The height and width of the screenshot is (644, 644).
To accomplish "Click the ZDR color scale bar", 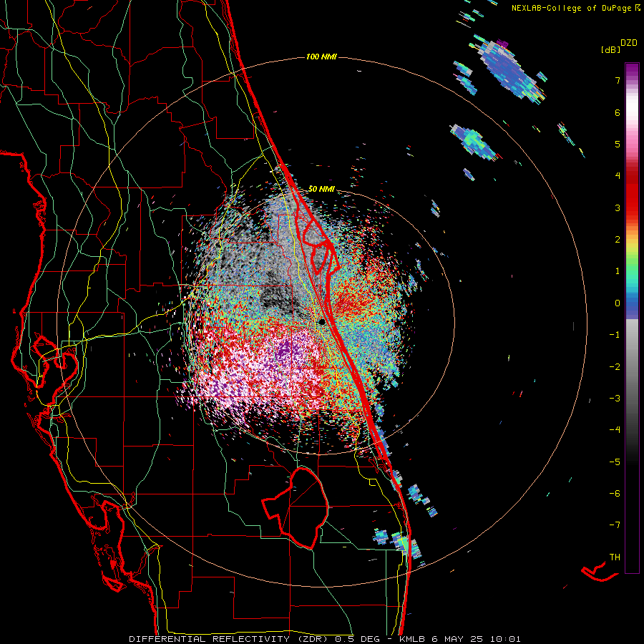I will click(632, 318).
